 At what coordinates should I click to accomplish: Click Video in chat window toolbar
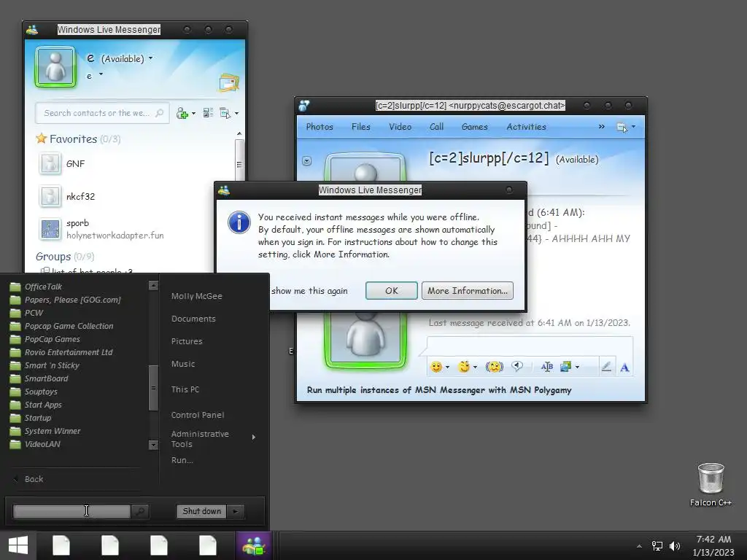[x=400, y=127]
